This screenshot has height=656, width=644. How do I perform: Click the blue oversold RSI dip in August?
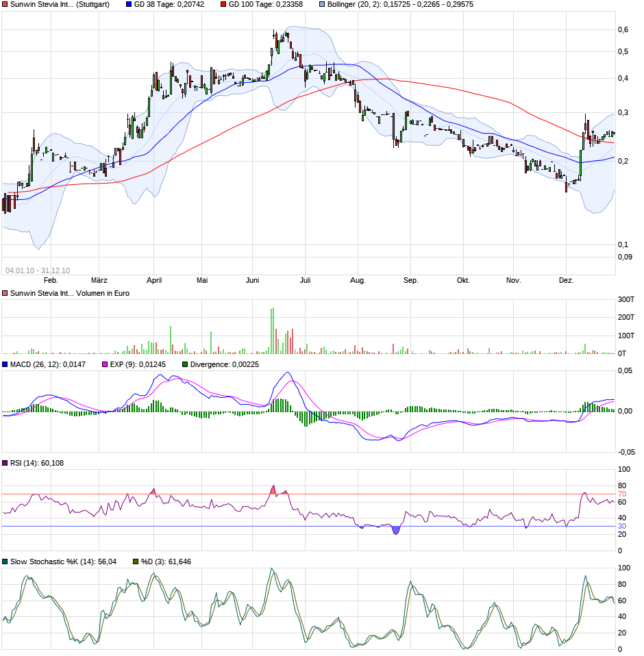click(395, 531)
